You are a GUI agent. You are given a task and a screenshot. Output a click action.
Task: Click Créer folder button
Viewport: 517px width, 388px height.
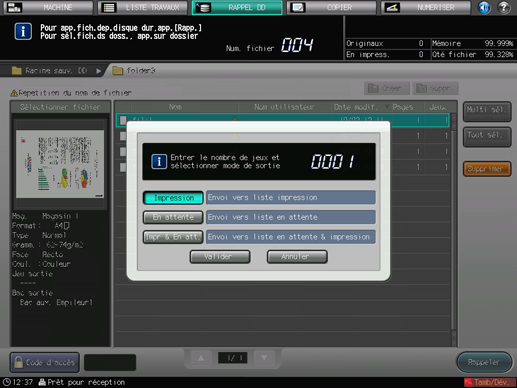387,88
